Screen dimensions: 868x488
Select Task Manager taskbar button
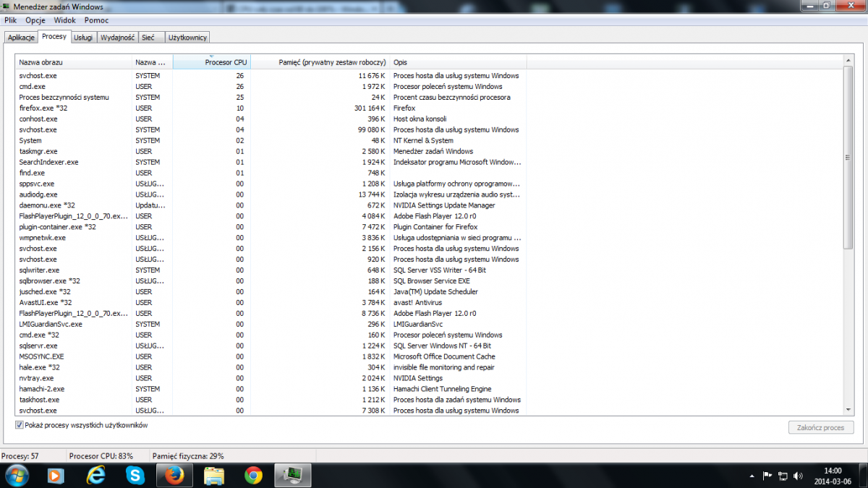coord(293,475)
